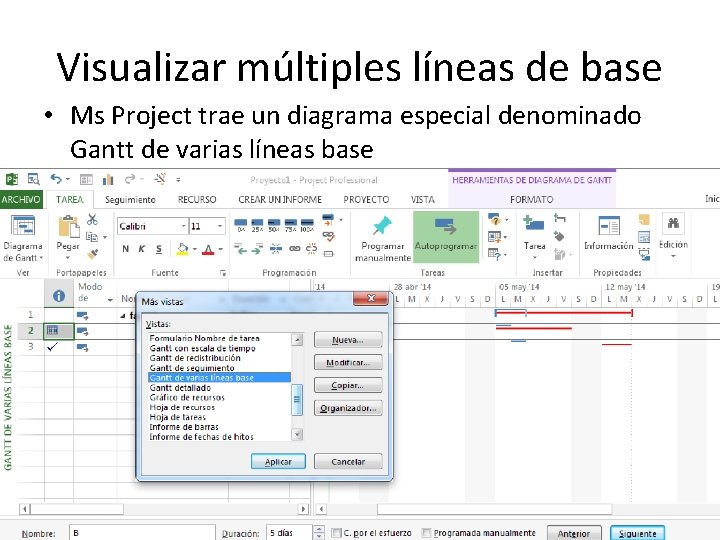The width and height of the screenshot is (720, 540).
Task: Open the Información task properties
Action: tap(609, 234)
